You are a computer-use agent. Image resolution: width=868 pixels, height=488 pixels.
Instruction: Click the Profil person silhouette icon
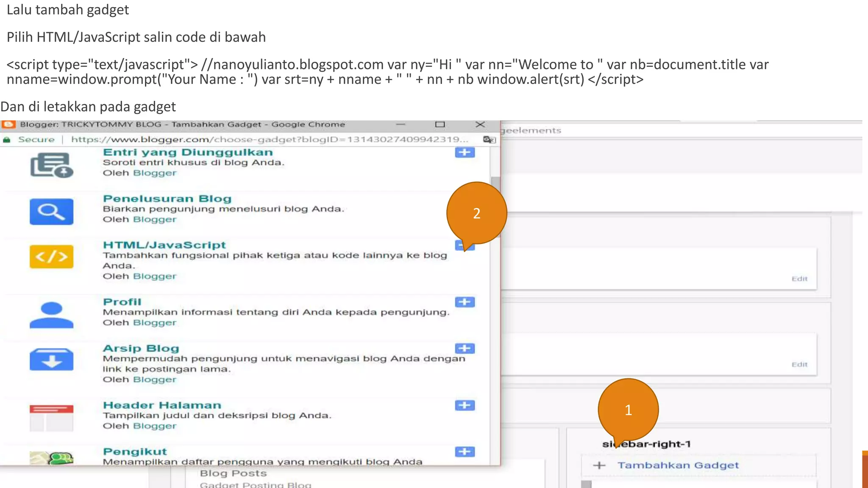51,315
